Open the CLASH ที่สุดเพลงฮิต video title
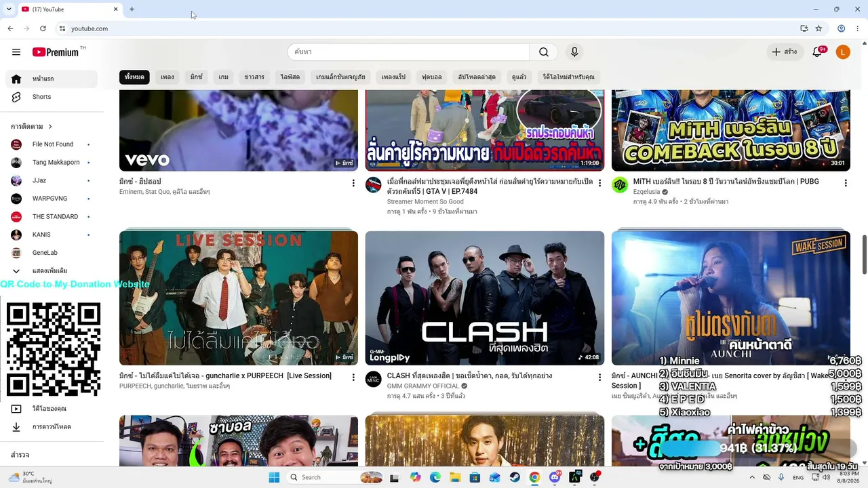Image resolution: width=868 pixels, height=488 pixels. point(469,375)
